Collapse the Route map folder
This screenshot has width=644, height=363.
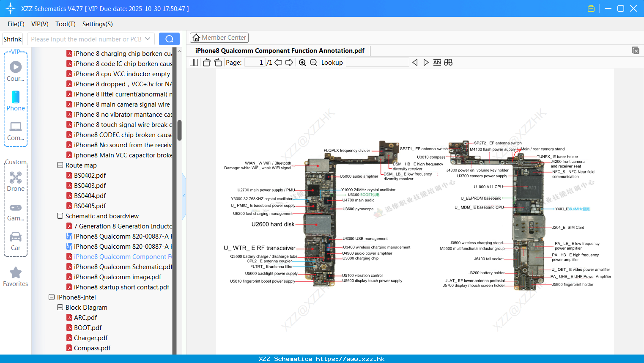pyautogui.click(x=60, y=165)
